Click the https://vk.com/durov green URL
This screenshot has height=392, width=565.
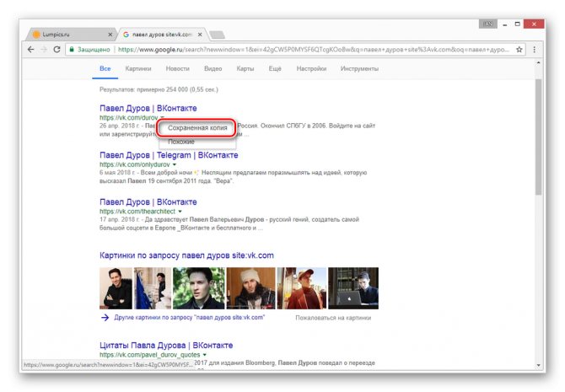(129, 118)
